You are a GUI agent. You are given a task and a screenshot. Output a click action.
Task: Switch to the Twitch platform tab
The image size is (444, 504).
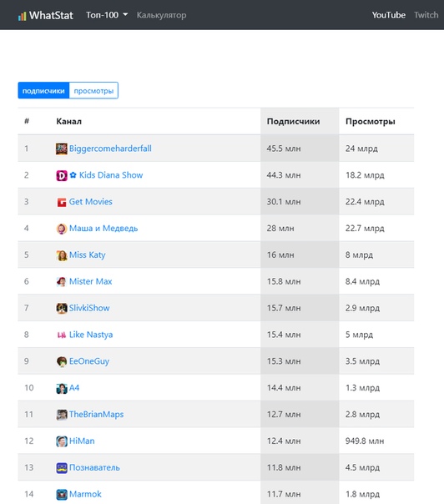(x=426, y=15)
